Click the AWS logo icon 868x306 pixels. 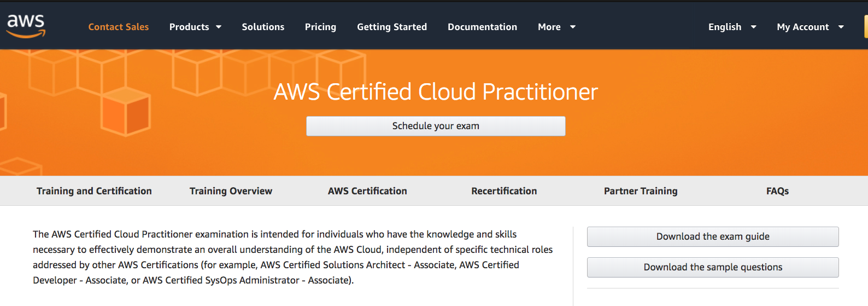[x=26, y=26]
